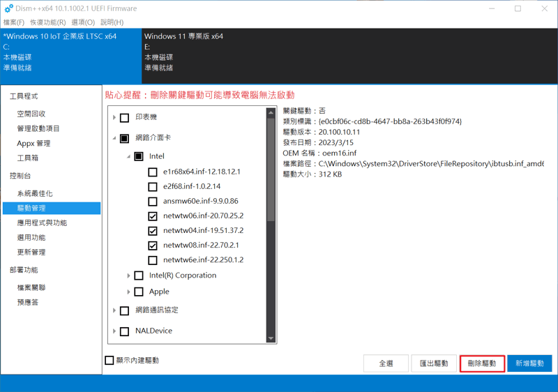Click the Dism++ gear icon in title bar
558x392 pixels.
[x=8, y=8]
